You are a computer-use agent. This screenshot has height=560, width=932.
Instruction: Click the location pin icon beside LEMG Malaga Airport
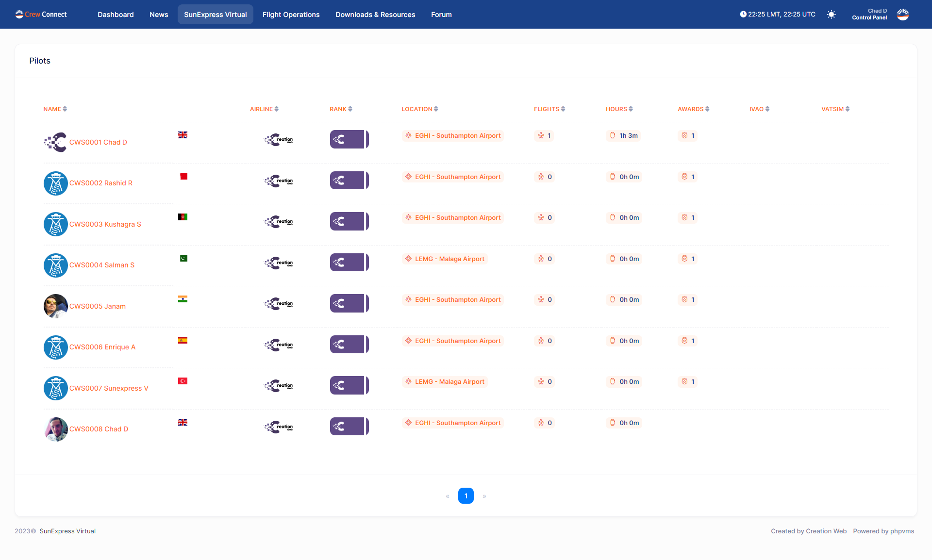(408, 259)
